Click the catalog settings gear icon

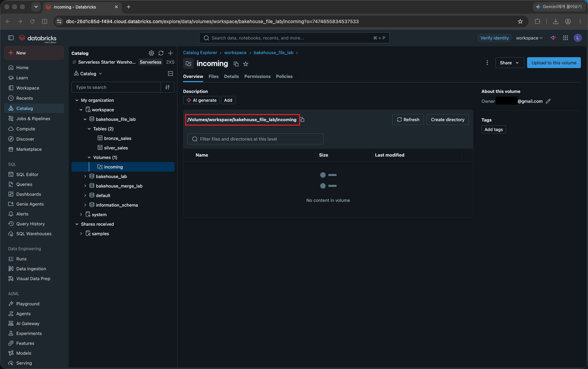click(151, 53)
